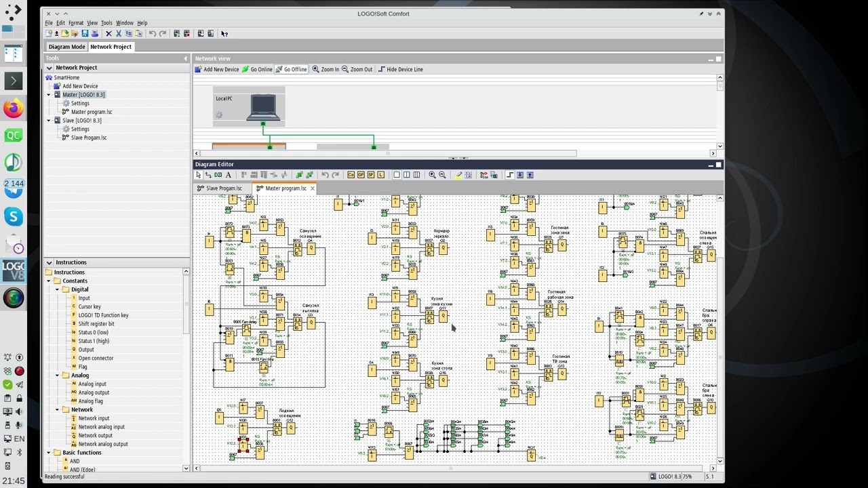Split diagram into three windows icon
The height and width of the screenshot is (488, 868).
416,175
